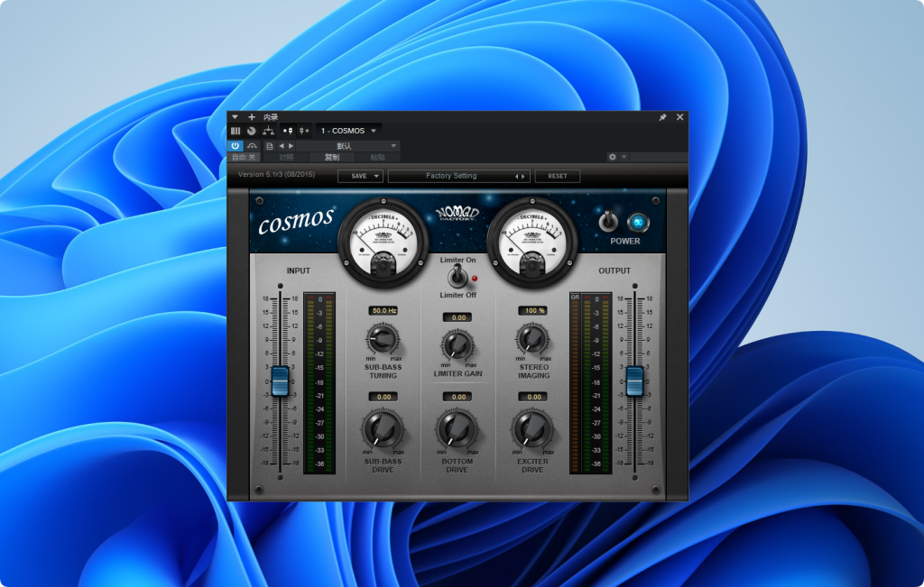Open the window menu triangle at top-left

click(x=235, y=117)
